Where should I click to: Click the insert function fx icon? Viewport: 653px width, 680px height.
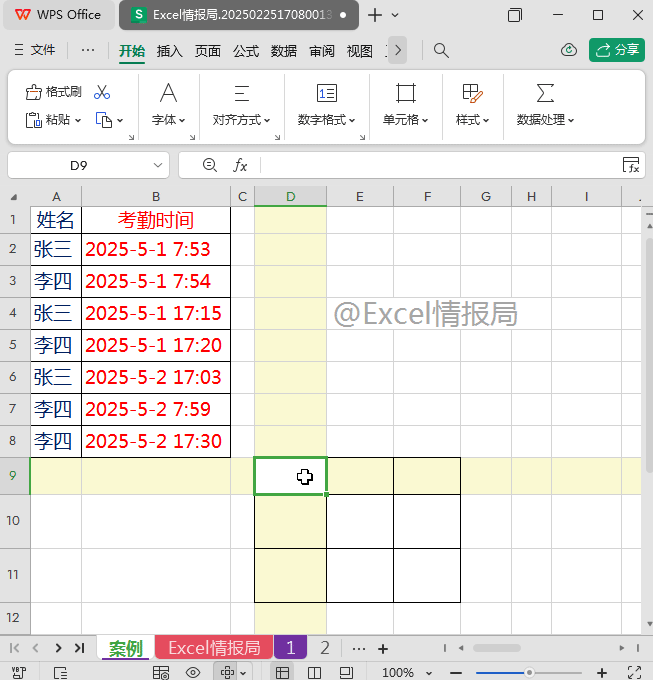coord(240,165)
